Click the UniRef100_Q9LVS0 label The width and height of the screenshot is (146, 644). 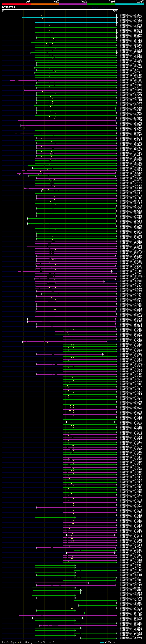point(131,578)
